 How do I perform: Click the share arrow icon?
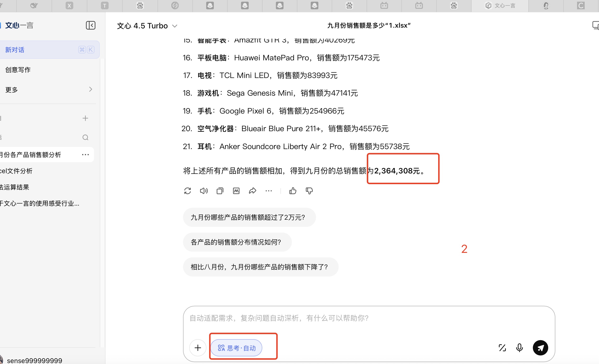pyautogui.click(x=252, y=191)
